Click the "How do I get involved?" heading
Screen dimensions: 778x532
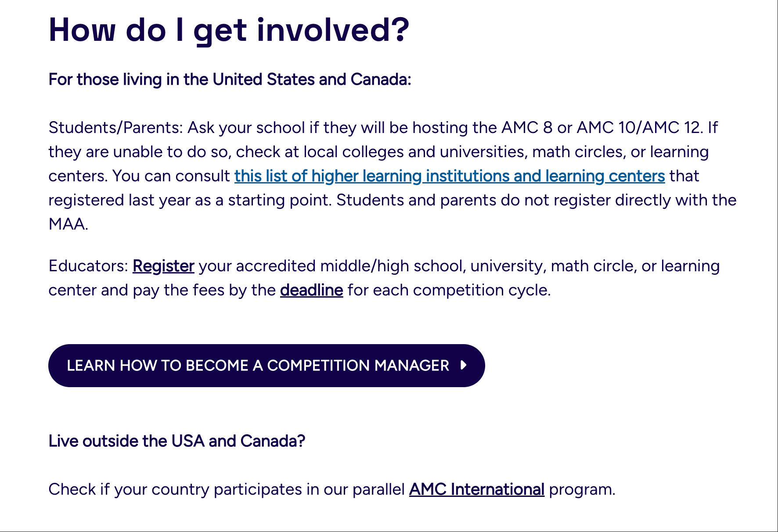click(229, 30)
